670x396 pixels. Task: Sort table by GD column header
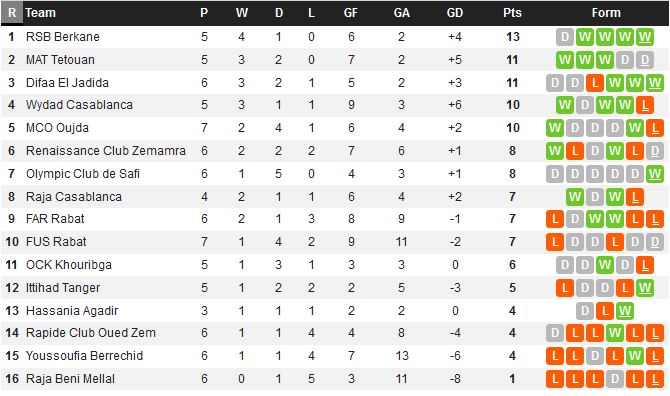455,13
